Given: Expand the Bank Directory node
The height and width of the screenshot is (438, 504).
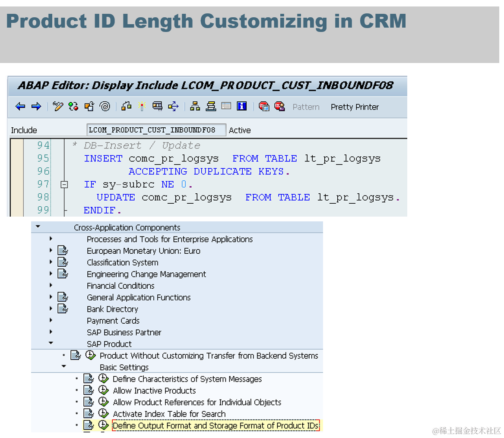Looking at the screenshot, I should click(x=51, y=309).
